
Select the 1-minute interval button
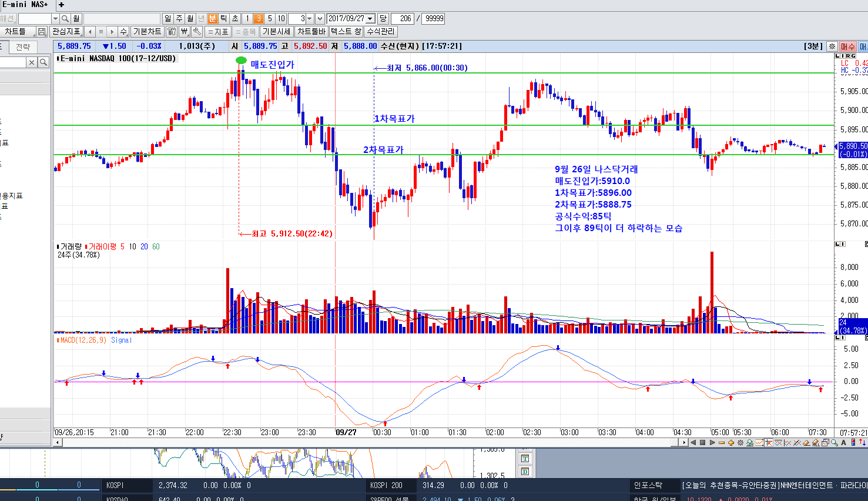point(247,19)
